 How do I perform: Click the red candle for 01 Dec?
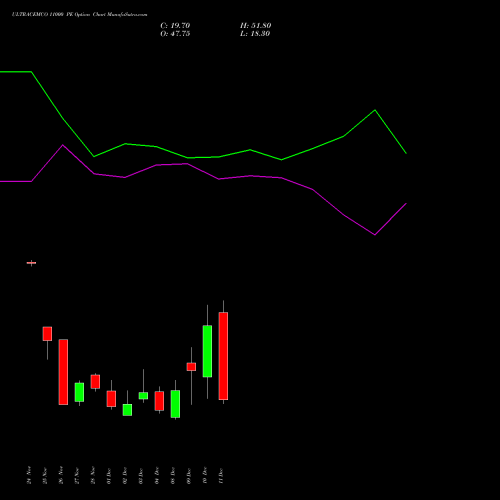pyautogui.click(x=111, y=399)
